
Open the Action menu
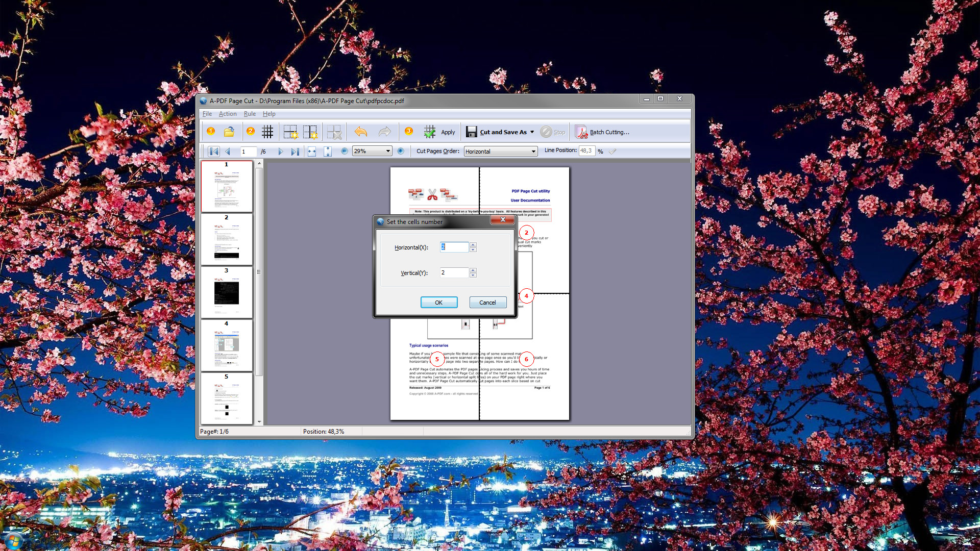(228, 114)
